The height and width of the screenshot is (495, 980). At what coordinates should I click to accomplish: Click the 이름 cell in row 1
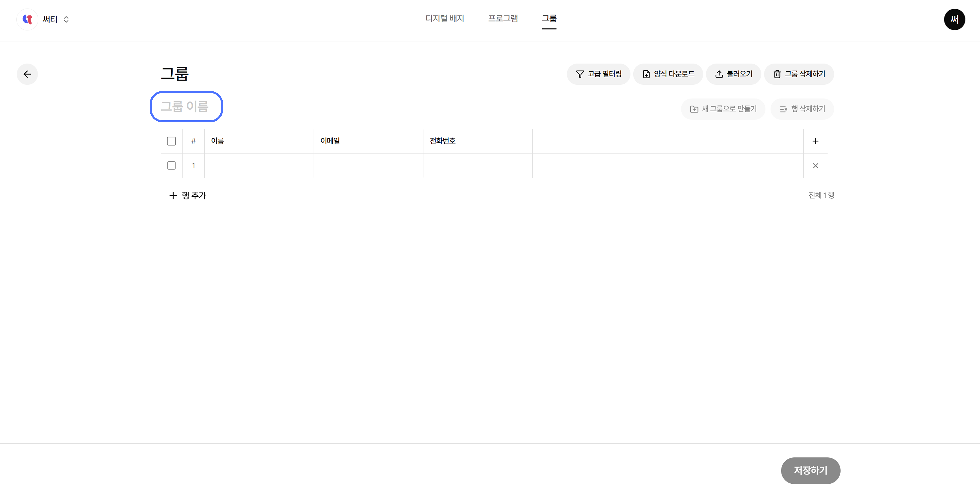[259, 165]
